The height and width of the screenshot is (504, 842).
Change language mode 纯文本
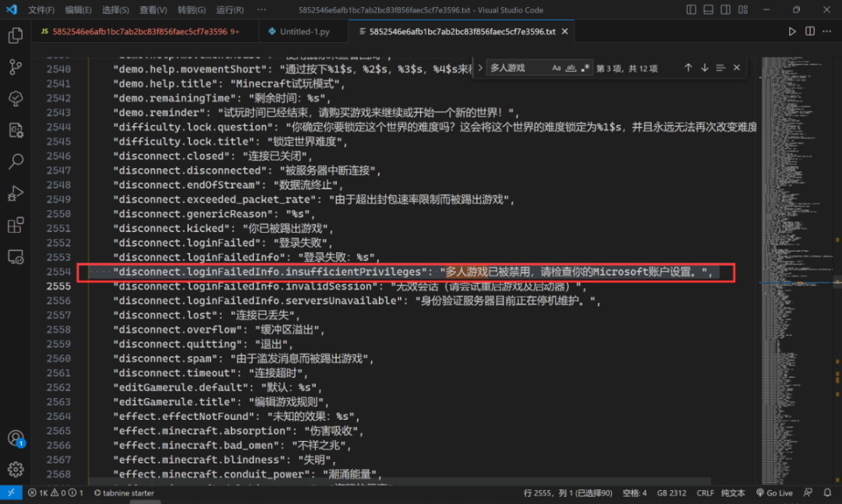[733, 493]
